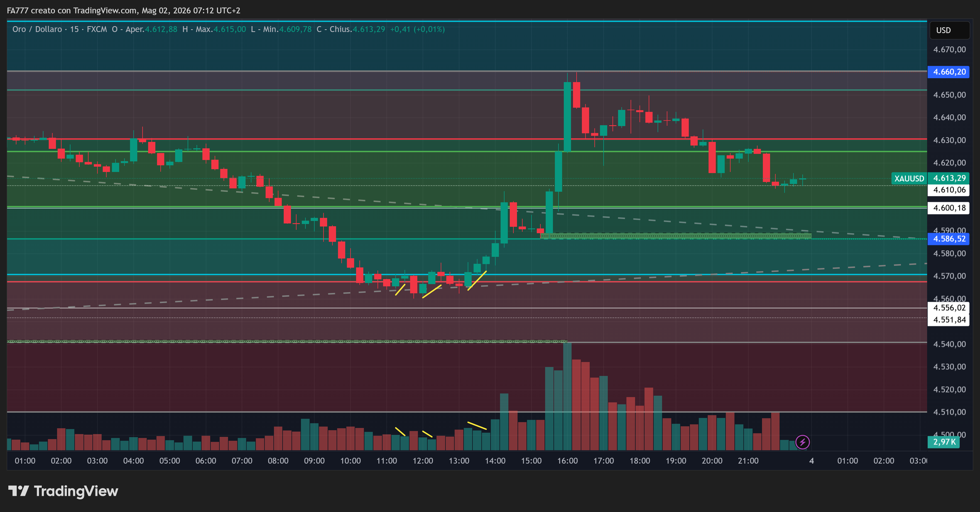Click the 'FXCM' data source label
The image size is (980, 512).
pos(97,29)
